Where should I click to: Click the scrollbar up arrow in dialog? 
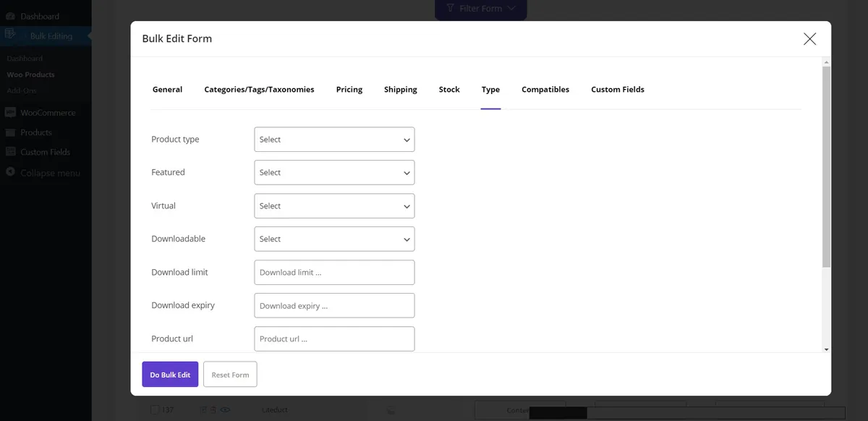(x=827, y=62)
